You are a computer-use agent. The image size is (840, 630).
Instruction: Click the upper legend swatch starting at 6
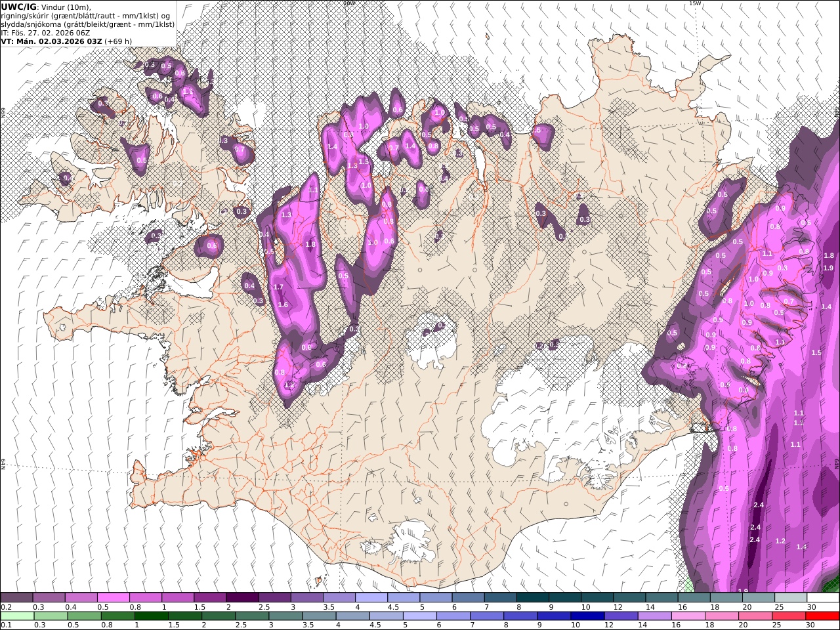[468, 598]
